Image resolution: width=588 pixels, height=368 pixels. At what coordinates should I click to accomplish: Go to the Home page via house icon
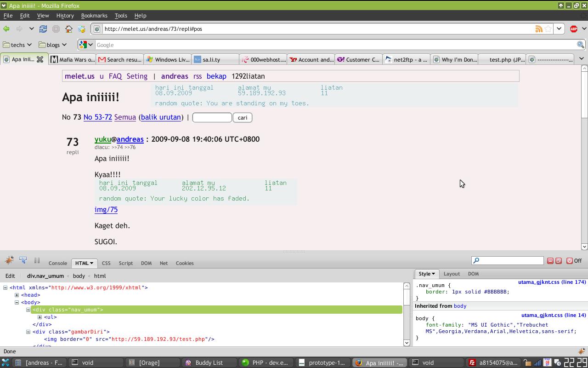click(x=69, y=29)
